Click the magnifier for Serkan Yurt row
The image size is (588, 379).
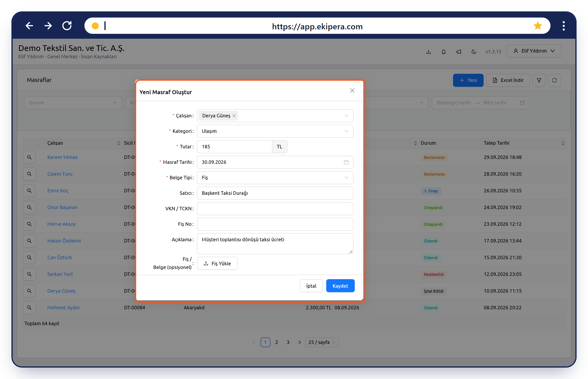pyautogui.click(x=29, y=274)
